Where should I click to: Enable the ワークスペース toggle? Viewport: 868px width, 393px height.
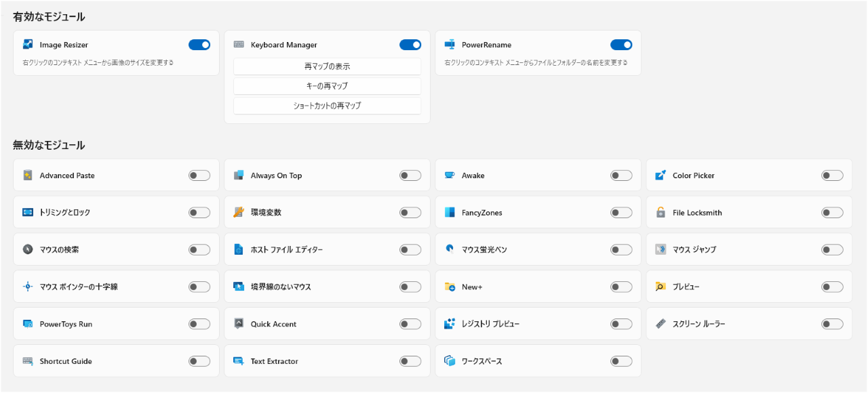coord(621,361)
